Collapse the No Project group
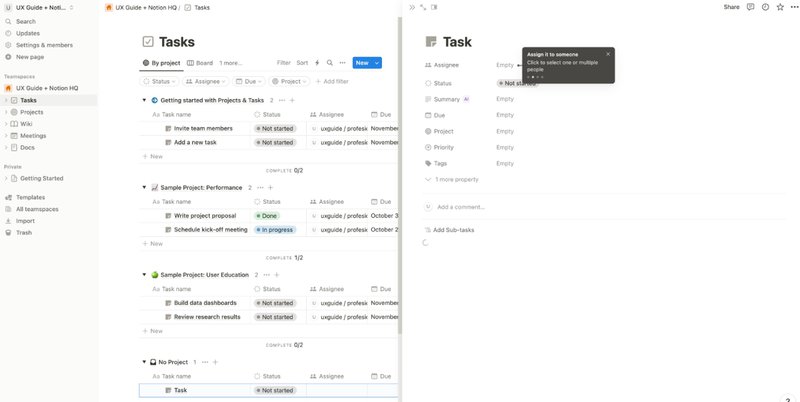Viewport: 800px width, 402px height. (144, 361)
